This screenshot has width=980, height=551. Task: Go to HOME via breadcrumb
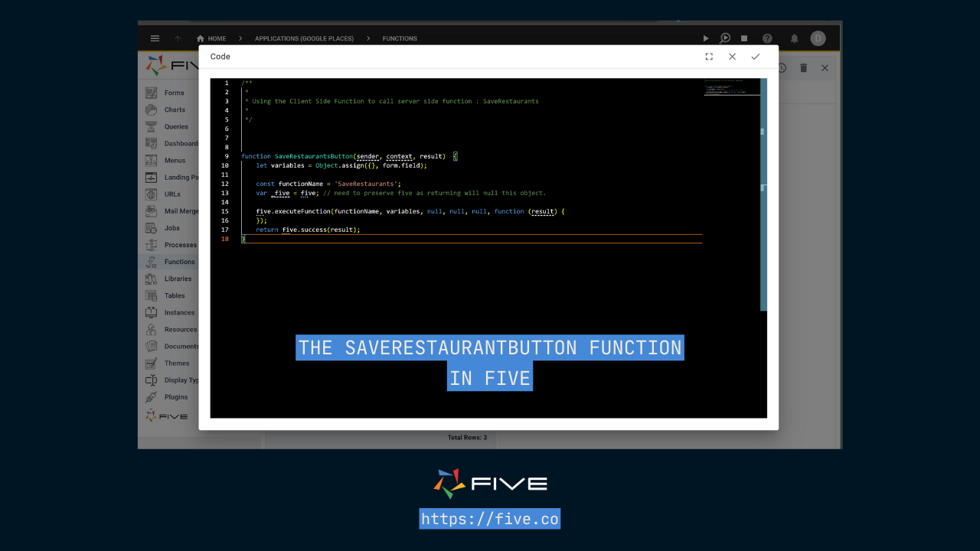pyautogui.click(x=211, y=38)
